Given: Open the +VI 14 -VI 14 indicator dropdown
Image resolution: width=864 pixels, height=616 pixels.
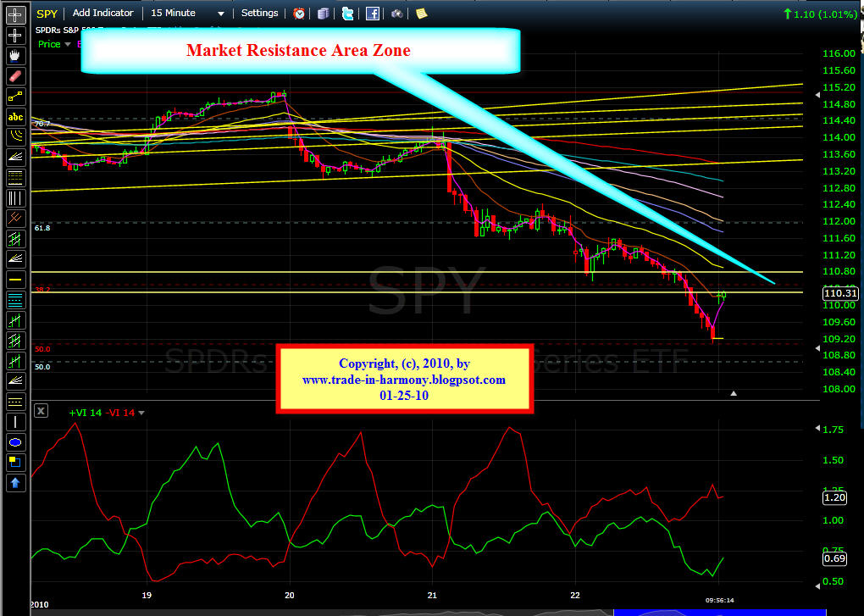Looking at the screenshot, I should [141, 413].
